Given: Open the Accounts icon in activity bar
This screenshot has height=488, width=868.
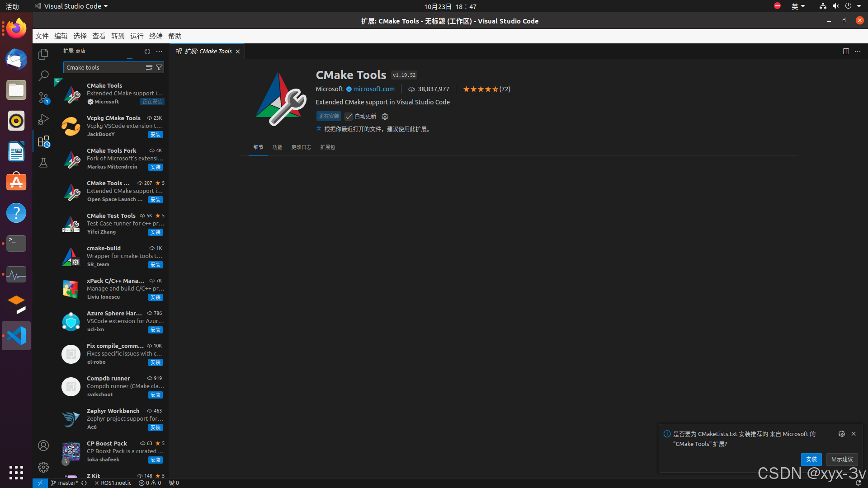Looking at the screenshot, I should pyautogui.click(x=43, y=446).
